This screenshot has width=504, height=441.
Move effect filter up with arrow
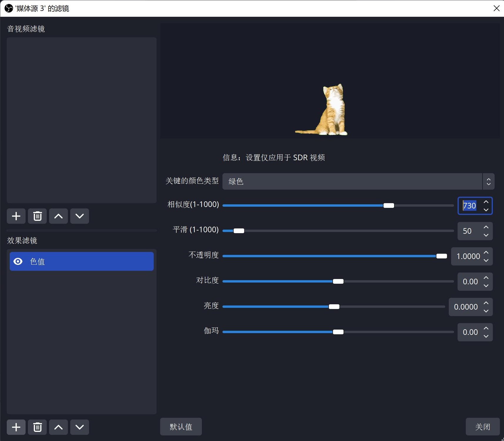pos(58,427)
